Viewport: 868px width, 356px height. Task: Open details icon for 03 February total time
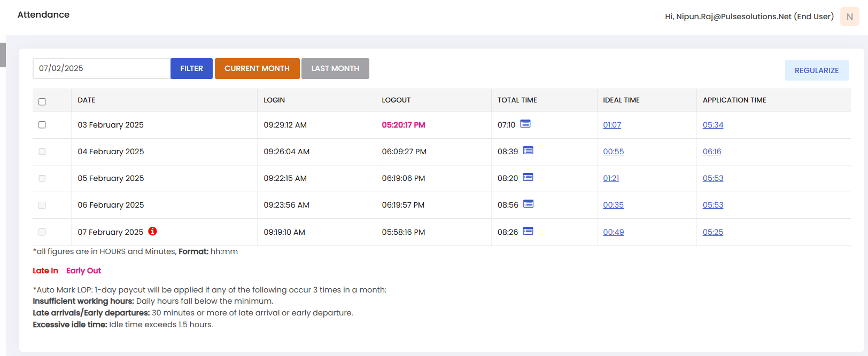[x=525, y=124]
